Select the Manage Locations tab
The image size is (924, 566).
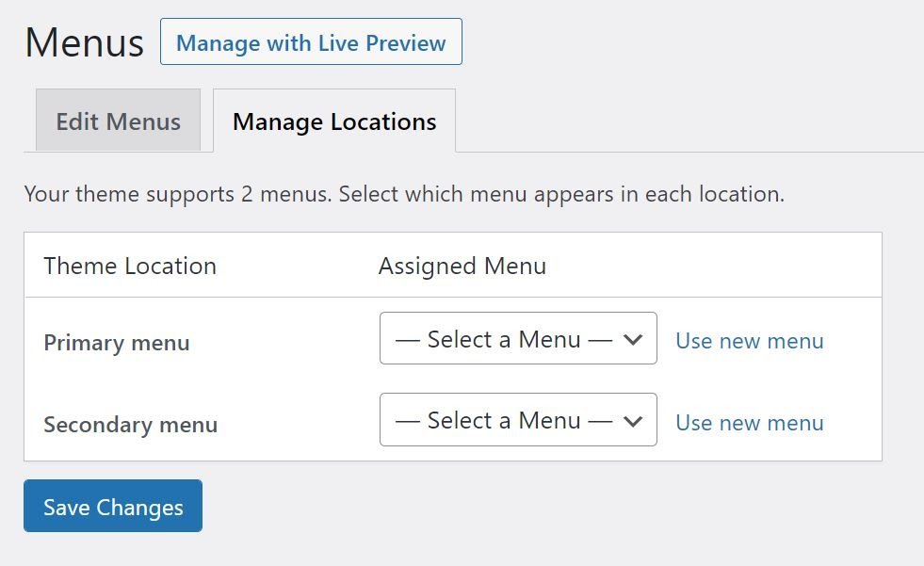coord(334,121)
